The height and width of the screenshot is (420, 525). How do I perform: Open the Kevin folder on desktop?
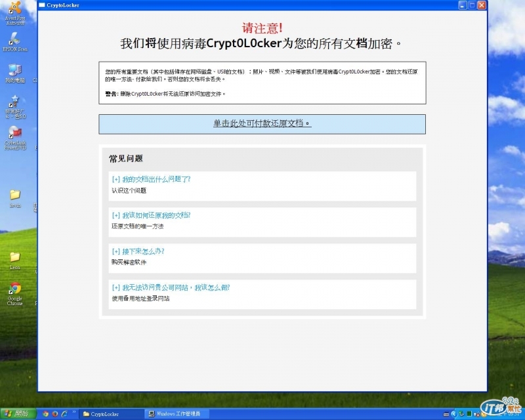pos(15,198)
